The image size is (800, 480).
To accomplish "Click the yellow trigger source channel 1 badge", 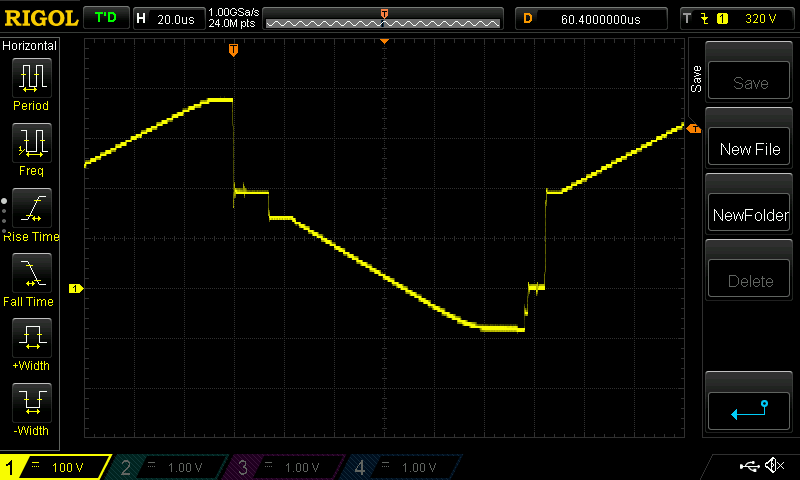I will coord(722,19).
